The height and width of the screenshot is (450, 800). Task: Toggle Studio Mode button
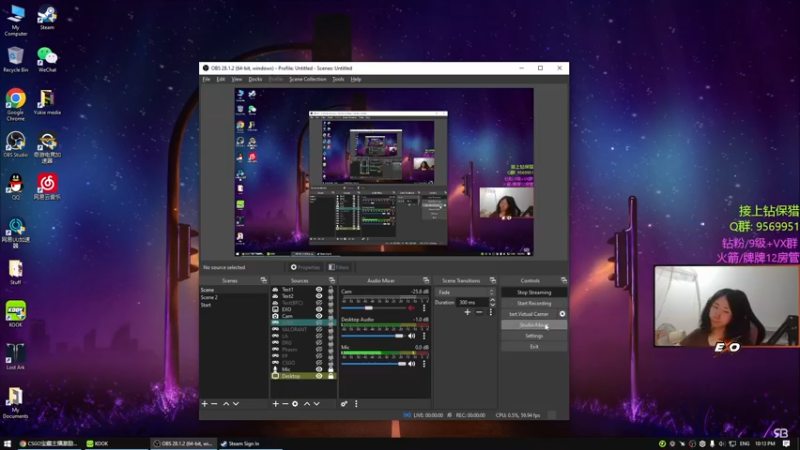point(534,325)
